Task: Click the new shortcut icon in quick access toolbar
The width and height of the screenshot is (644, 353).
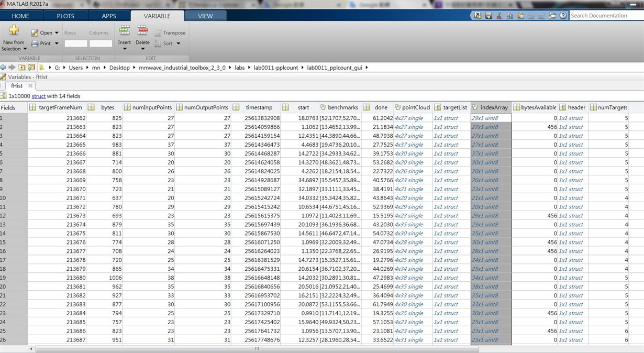Action: point(478,16)
